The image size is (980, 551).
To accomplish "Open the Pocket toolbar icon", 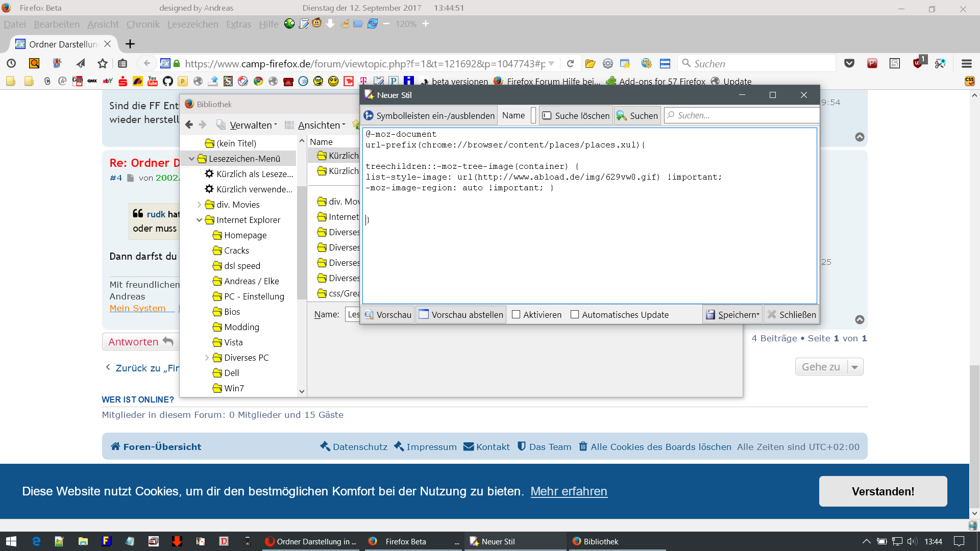I will pyautogui.click(x=849, y=63).
